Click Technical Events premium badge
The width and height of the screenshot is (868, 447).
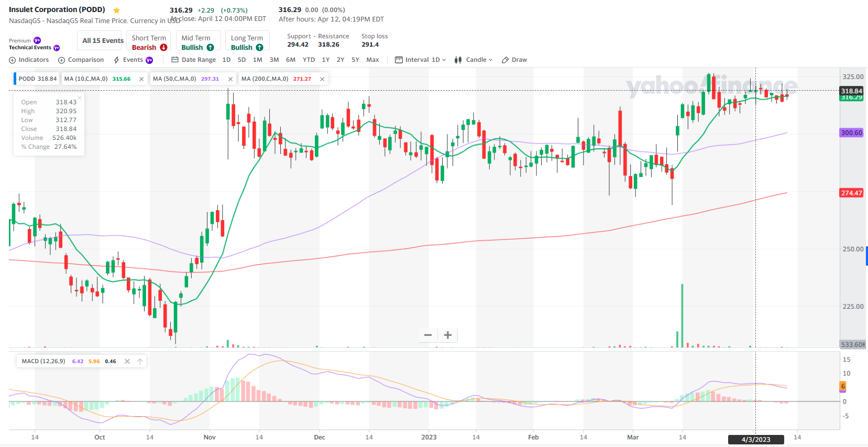pos(57,48)
